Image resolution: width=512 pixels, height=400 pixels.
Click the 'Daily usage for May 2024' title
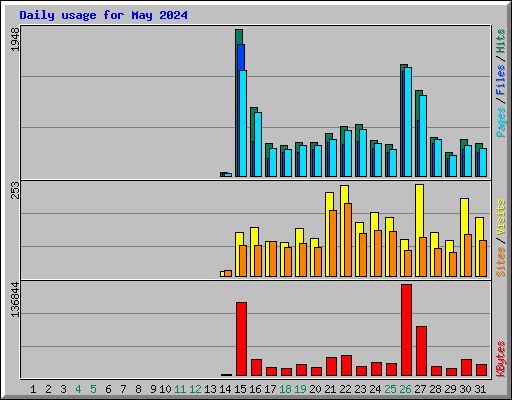coord(103,15)
